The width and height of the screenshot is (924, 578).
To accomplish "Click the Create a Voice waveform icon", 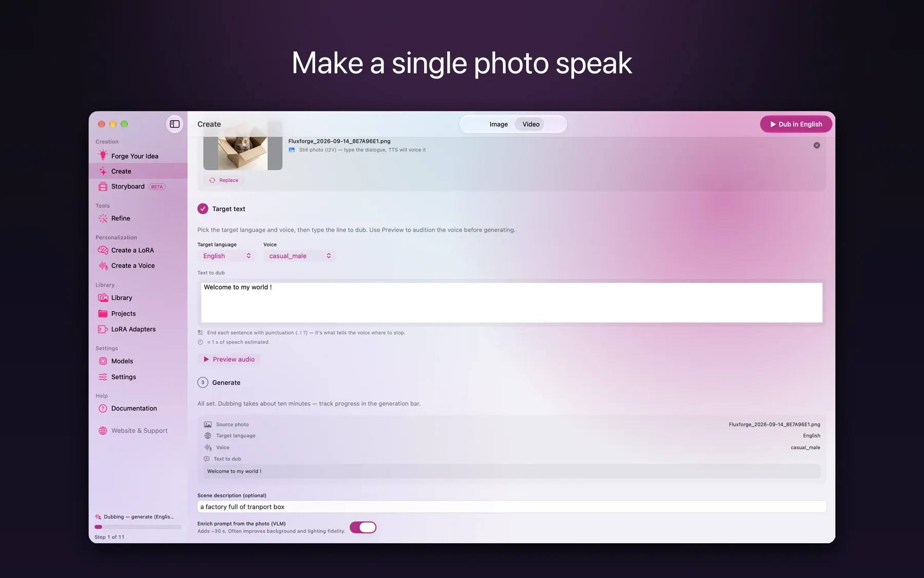I will click(103, 266).
